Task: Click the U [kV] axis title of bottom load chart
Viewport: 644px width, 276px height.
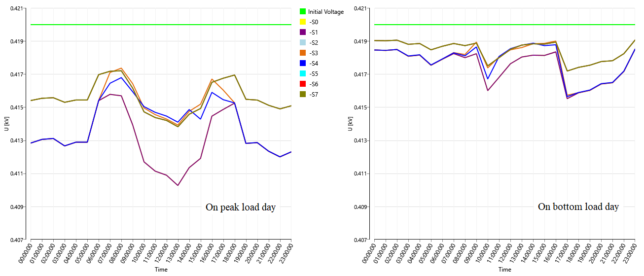Action: point(350,124)
